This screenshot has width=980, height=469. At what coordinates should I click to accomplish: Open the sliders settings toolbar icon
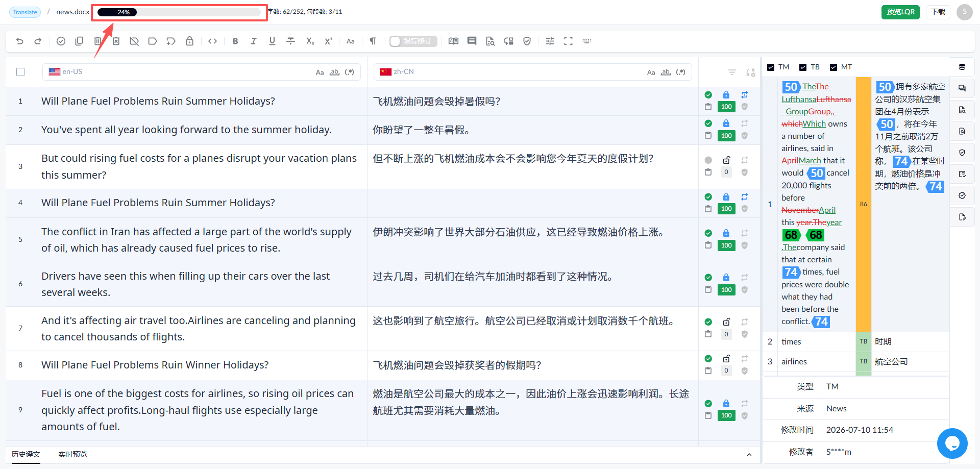click(x=550, y=41)
